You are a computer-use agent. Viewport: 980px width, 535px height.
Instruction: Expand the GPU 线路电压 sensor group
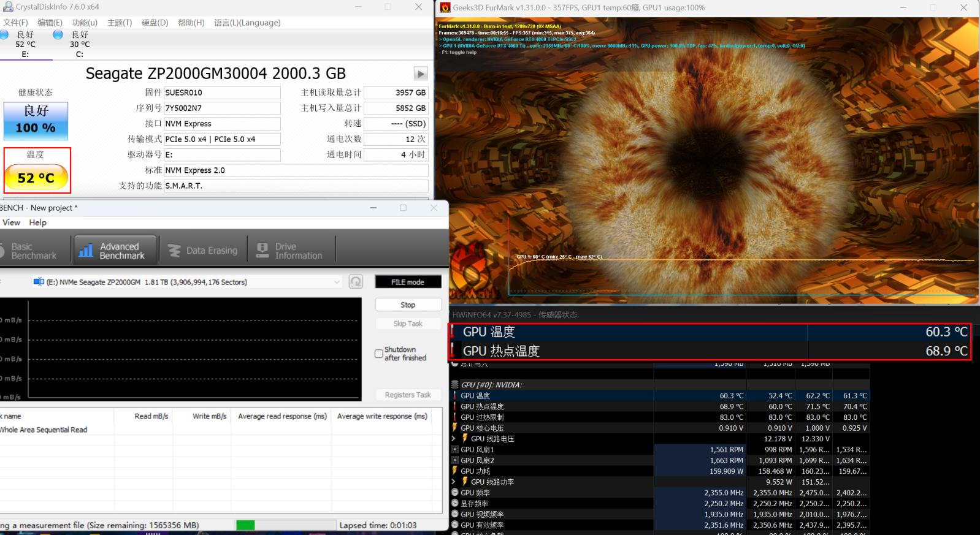(x=454, y=439)
